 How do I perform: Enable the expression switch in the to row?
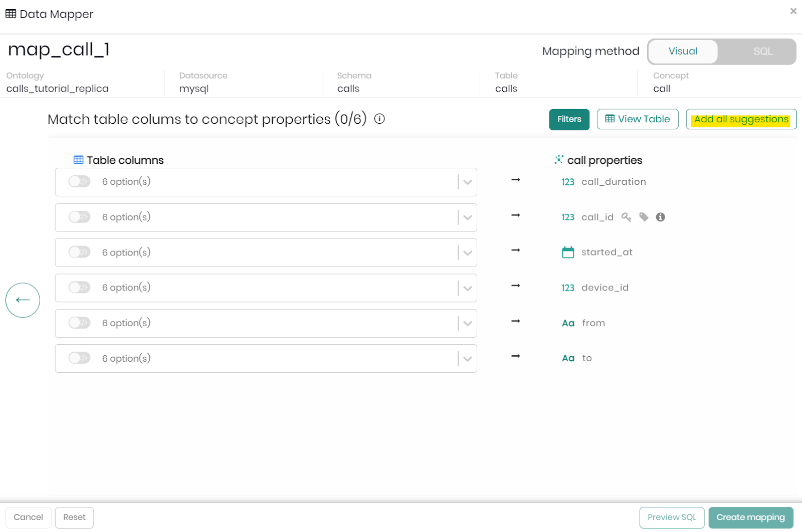79,358
